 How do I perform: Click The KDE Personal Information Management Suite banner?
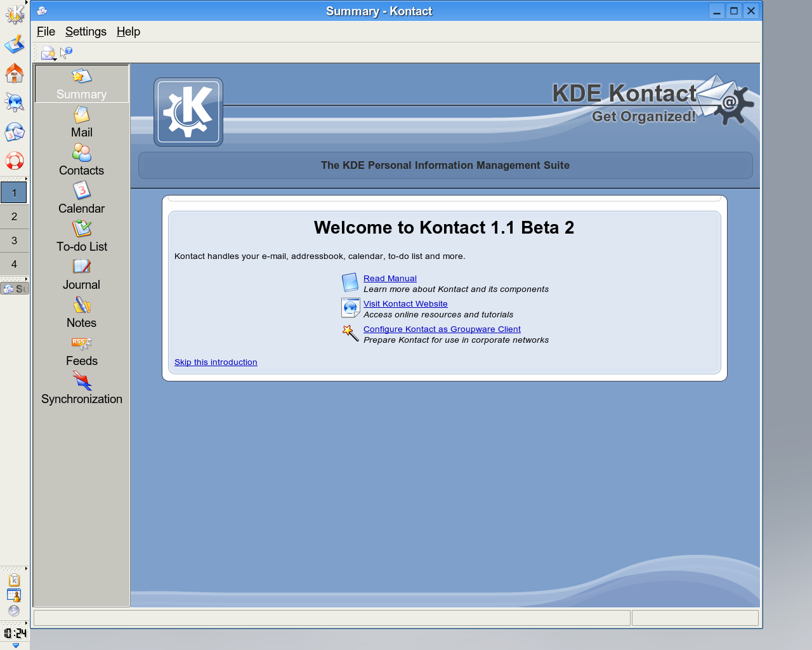point(445,165)
